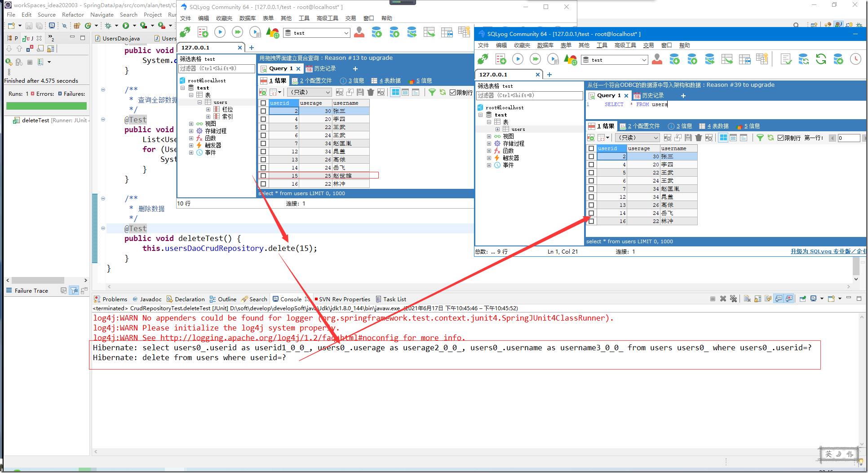The width and height of the screenshot is (868, 473).
Task: Toggle 限制行 checkbox in right SQLyog window
Action: (x=780, y=138)
